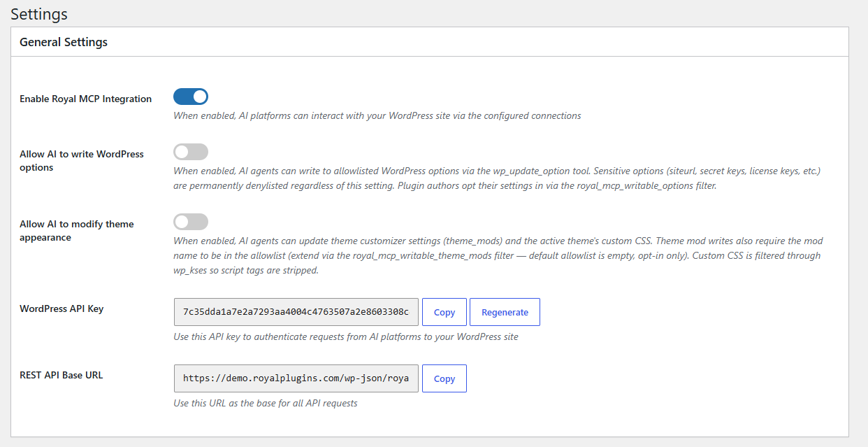
Task: Click the 'General Settings' panel heading
Action: pos(64,42)
